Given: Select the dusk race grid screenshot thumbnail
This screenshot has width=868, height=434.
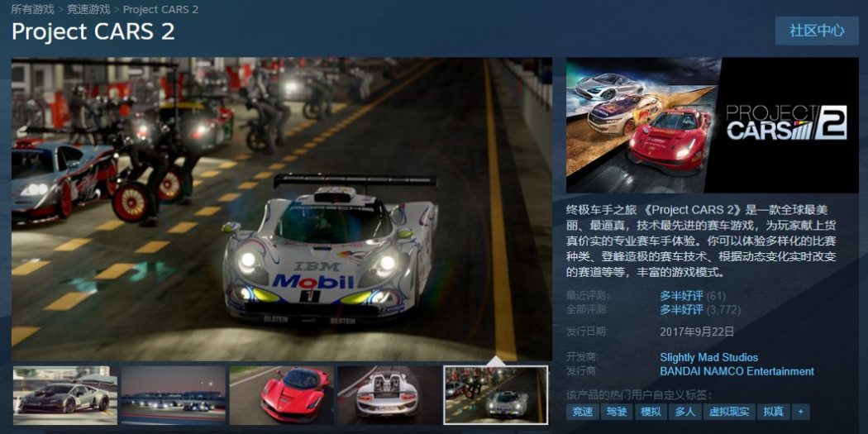Looking at the screenshot, I should pyautogui.click(x=174, y=395).
